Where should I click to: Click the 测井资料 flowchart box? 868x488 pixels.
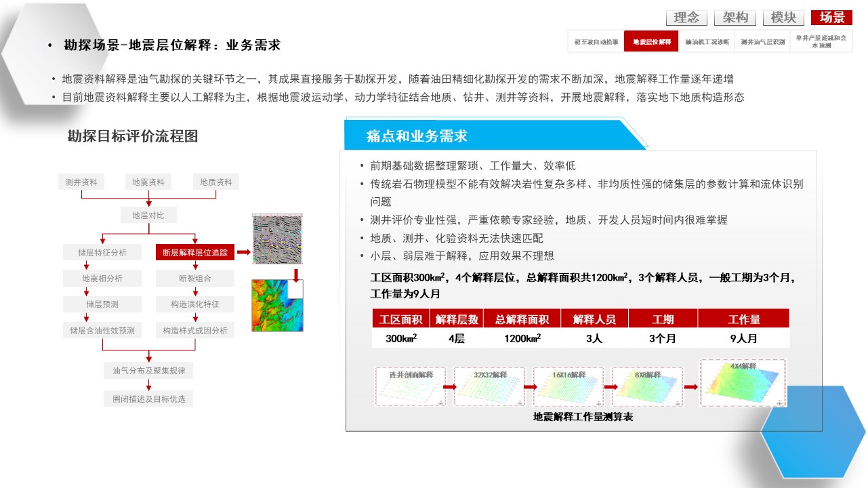pos(81,182)
